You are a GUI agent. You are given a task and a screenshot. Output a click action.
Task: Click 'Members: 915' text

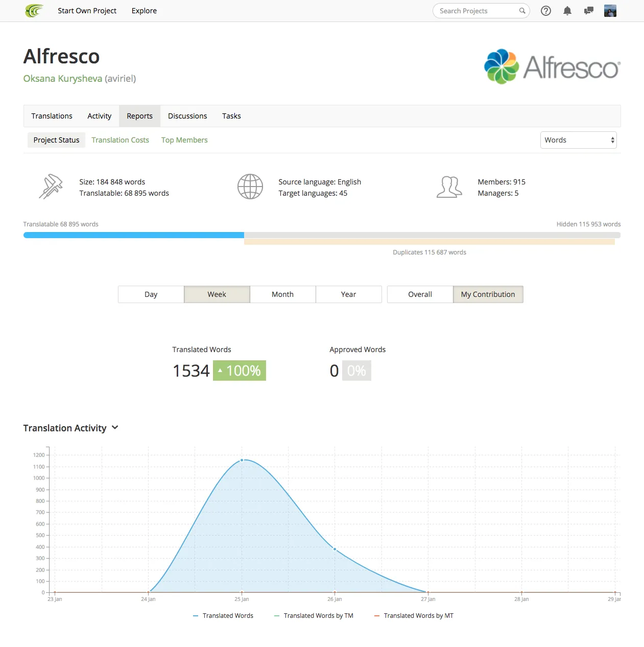click(502, 182)
